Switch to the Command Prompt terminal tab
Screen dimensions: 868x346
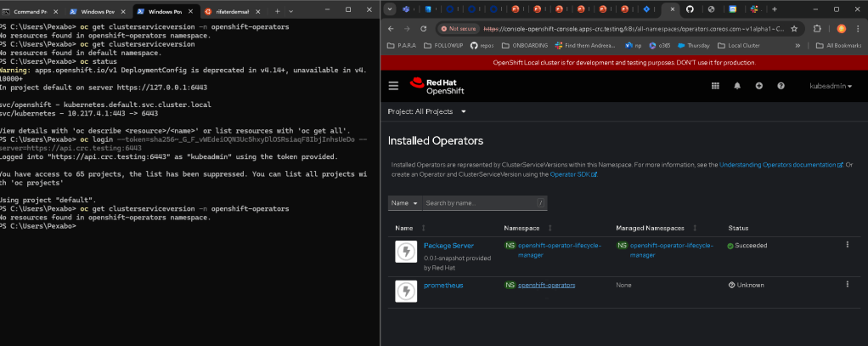pyautogui.click(x=31, y=11)
